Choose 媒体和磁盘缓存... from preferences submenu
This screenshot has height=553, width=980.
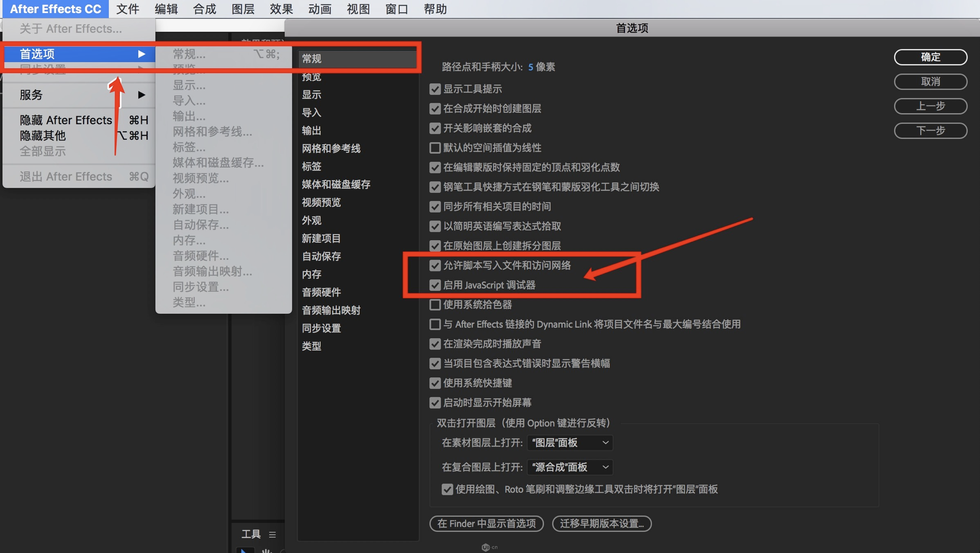pos(218,163)
